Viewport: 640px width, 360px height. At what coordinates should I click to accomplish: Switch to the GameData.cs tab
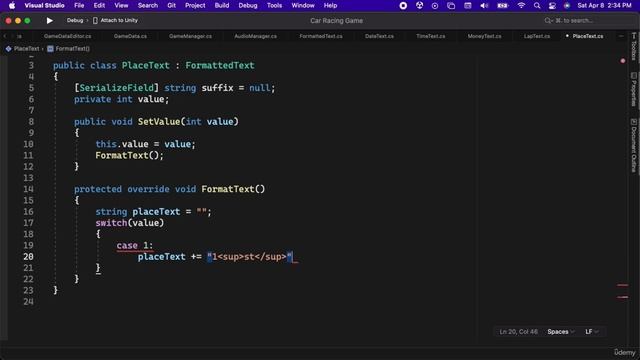tap(130, 36)
